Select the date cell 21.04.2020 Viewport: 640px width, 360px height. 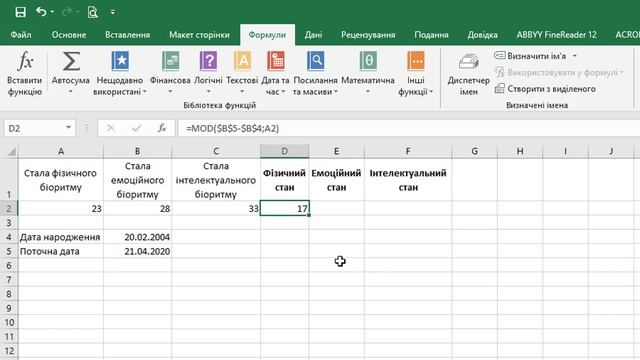(x=138, y=251)
